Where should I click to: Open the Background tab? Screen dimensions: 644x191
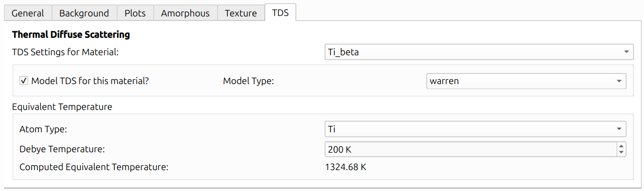click(x=84, y=13)
